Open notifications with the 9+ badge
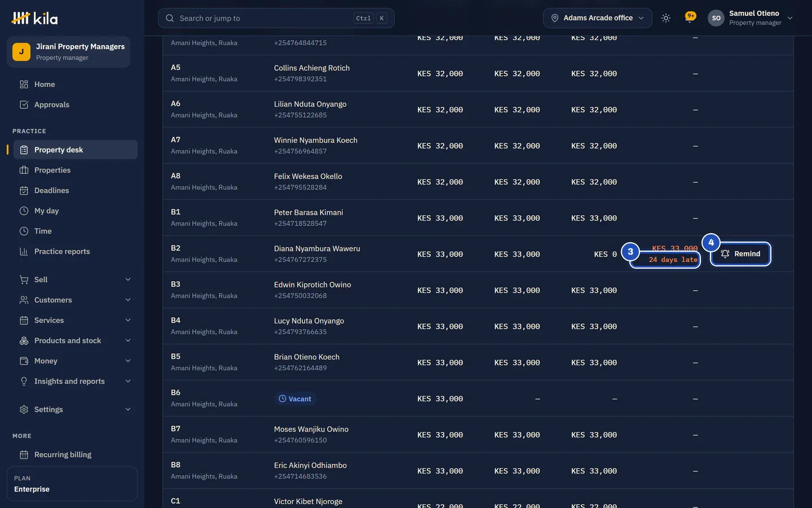 pos(690,17)
